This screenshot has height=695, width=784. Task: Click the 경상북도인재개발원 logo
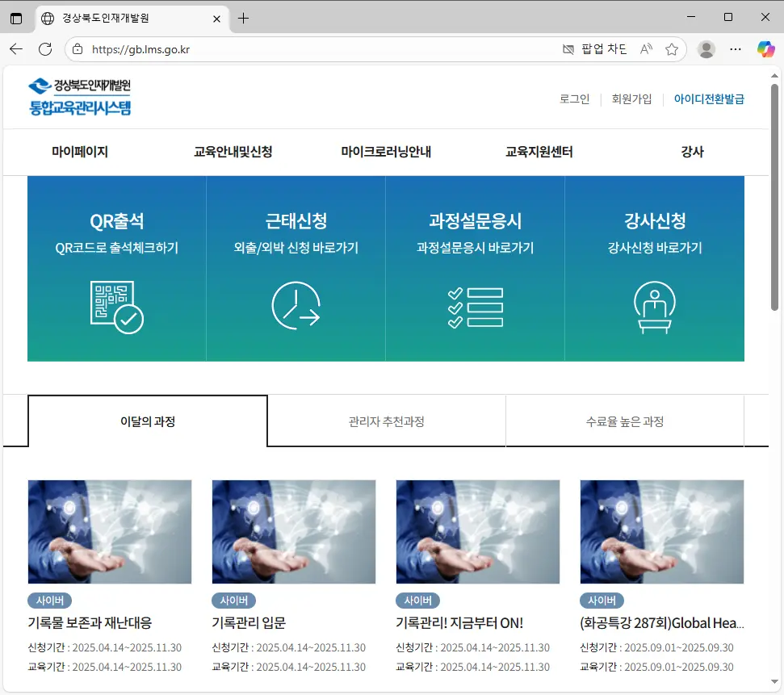80,97
